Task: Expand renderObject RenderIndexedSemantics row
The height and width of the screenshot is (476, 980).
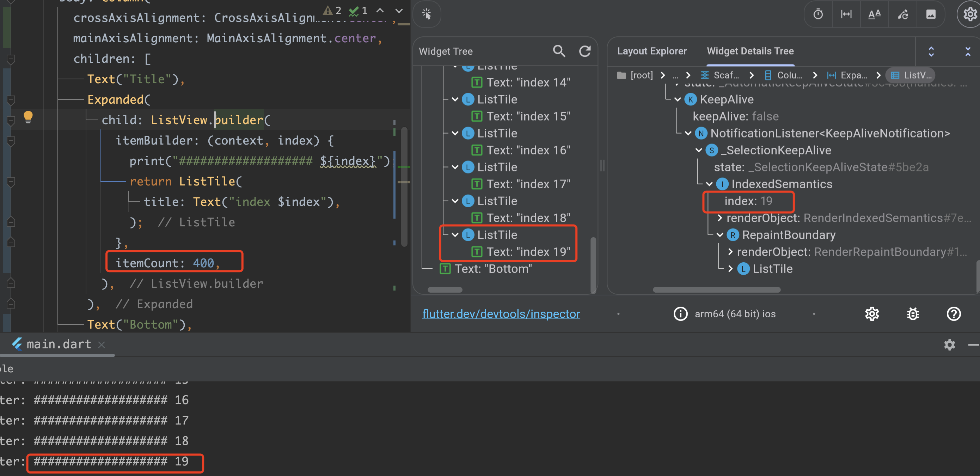Action: [x=720, y=218]
